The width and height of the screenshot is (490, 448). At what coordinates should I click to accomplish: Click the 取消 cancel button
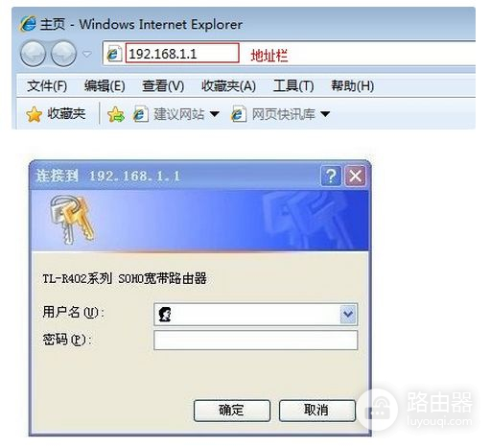tap(317, 411)
